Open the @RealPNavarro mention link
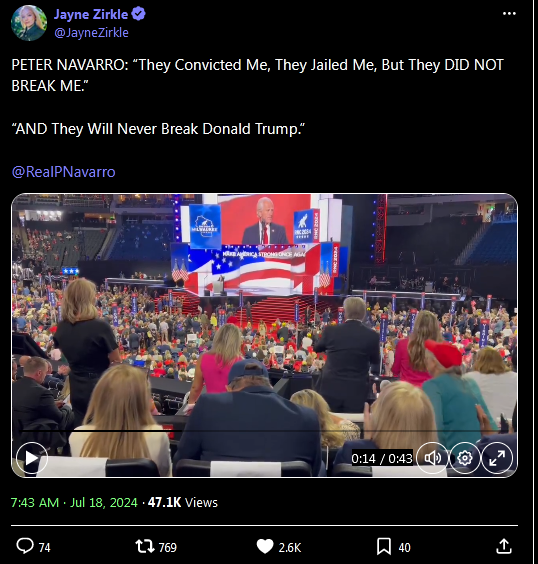 tap(64, 172)
